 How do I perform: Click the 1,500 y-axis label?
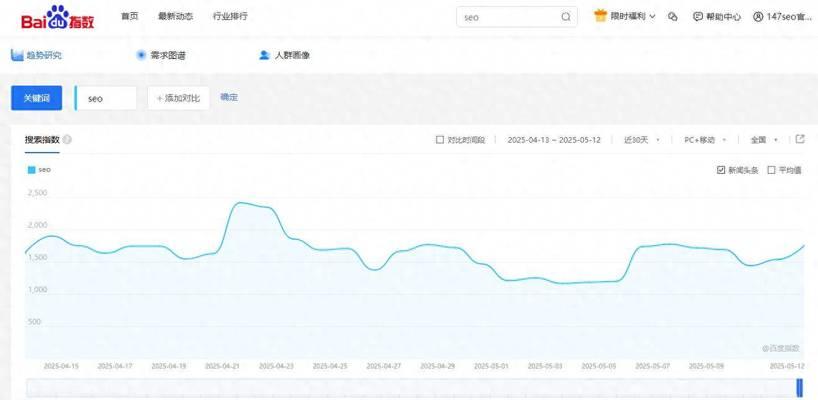[37, 258]
